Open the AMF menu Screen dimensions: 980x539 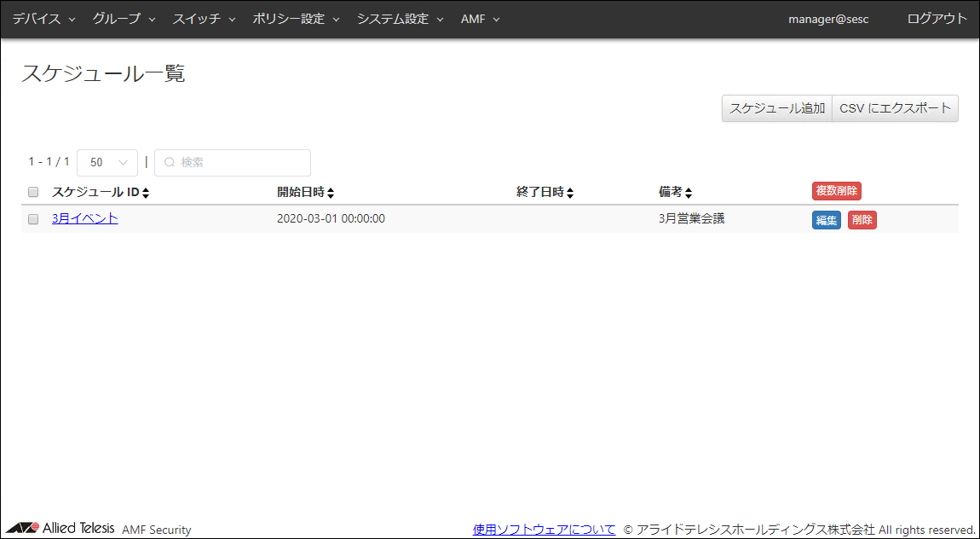point(480,19)
